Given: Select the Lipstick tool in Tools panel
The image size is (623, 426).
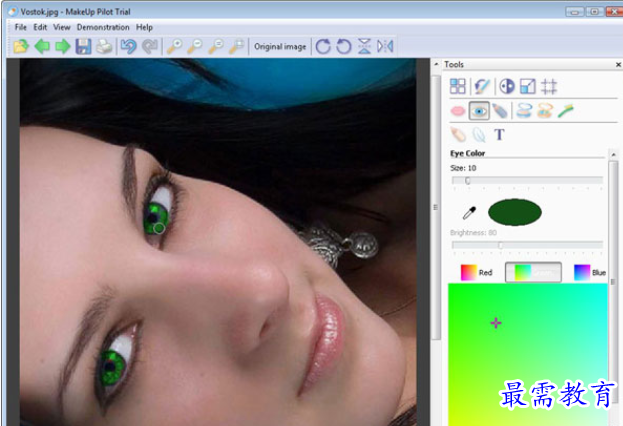Looking at the screenshot, I should coord(458,112).
